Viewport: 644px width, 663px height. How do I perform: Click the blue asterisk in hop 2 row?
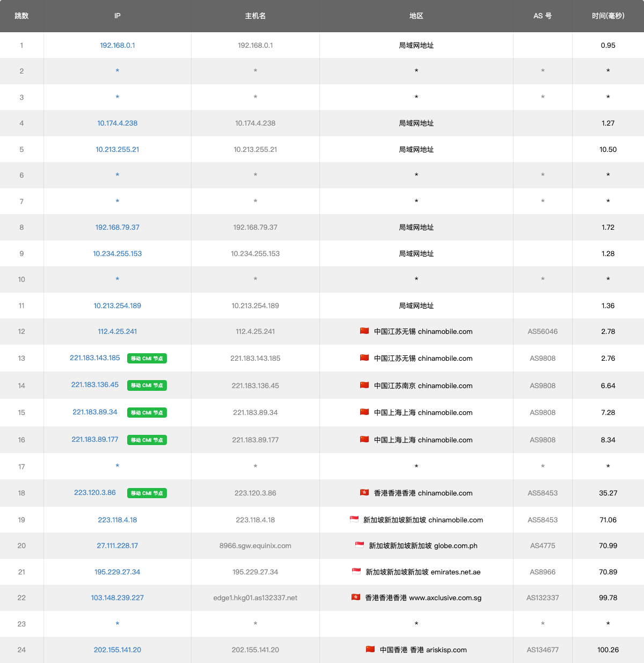coord(118,71)
